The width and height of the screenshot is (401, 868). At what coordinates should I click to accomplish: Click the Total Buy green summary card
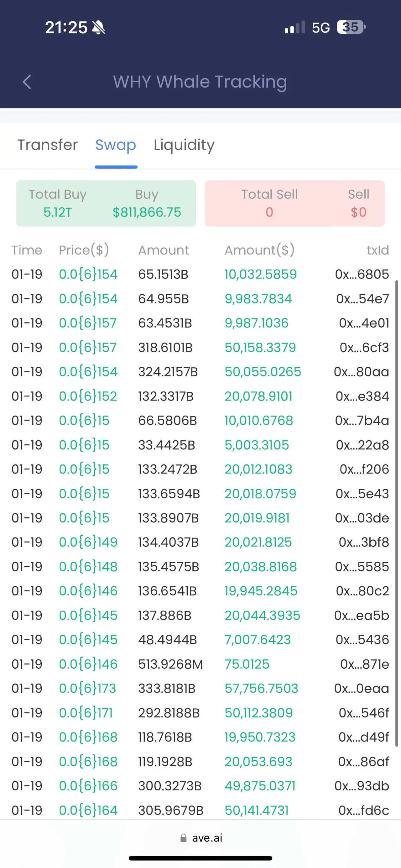coord(106,203)
